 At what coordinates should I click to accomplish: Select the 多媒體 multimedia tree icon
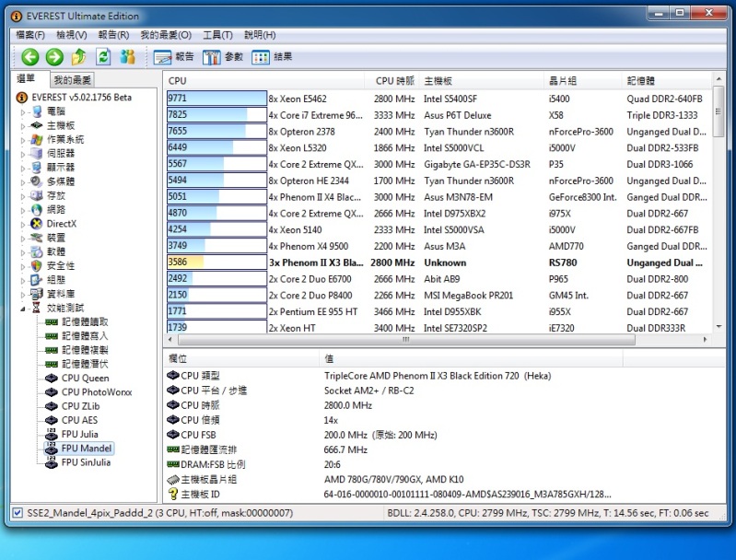point(37,181)
